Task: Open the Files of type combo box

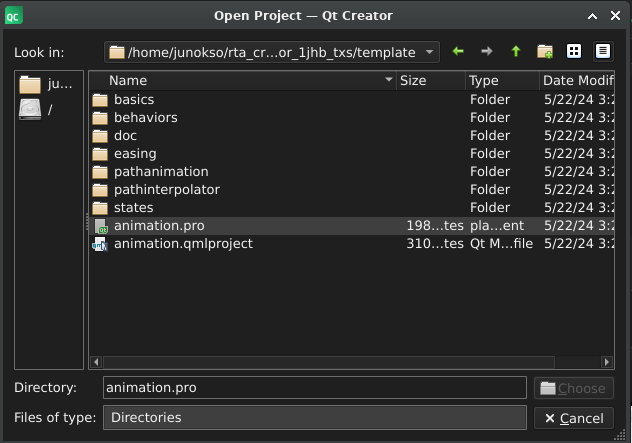Action: pos(314,417)
